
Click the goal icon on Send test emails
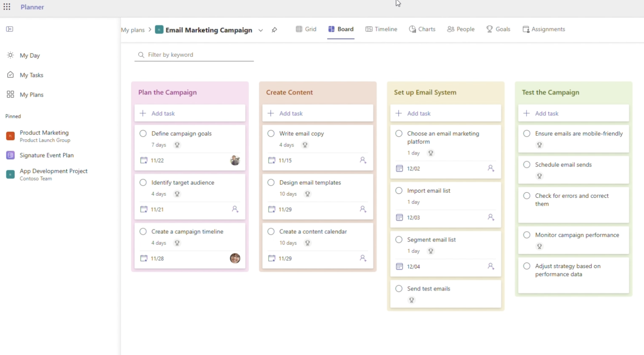point(412,300)
